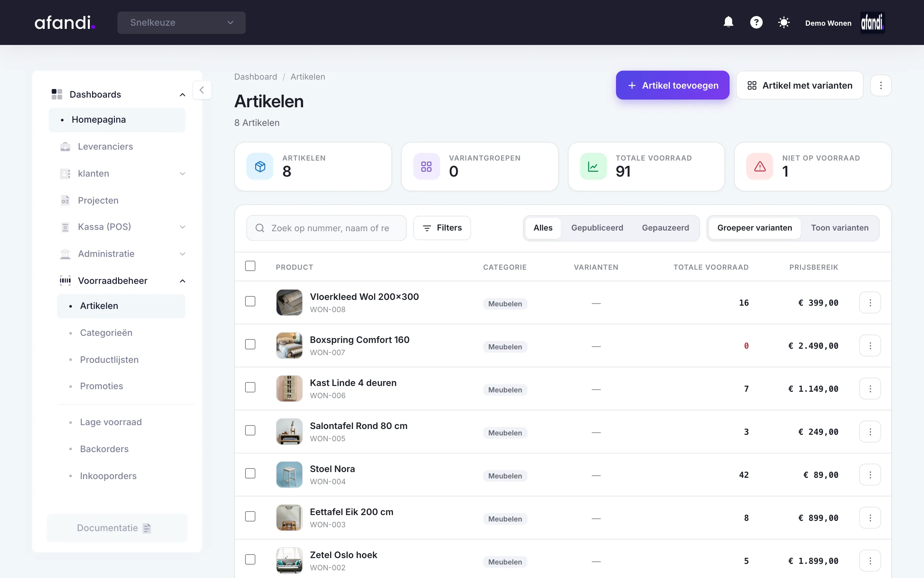Open the page's three-dot more options menu
The height and width of the screenshot is (578, 924).
point(880,85)
